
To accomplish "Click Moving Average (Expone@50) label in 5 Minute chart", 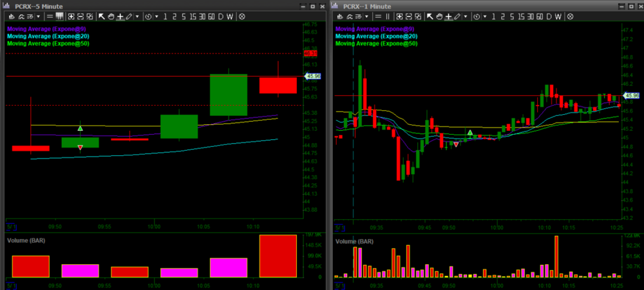I will click(48, 44).
